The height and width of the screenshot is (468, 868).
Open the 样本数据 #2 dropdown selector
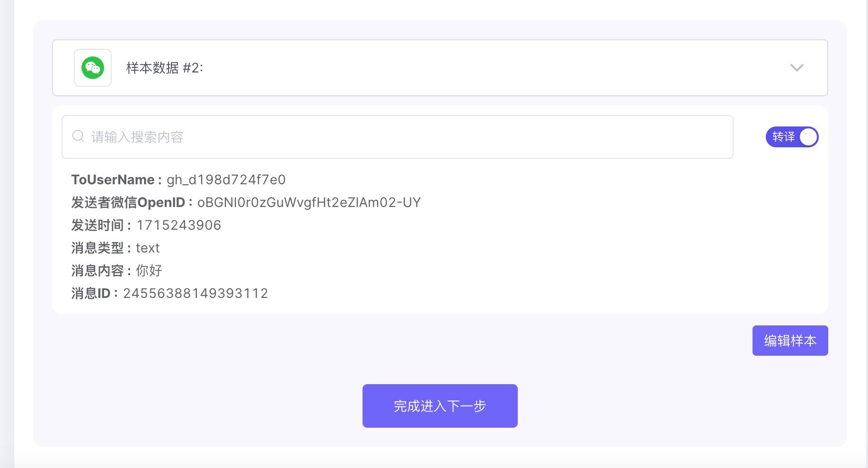pos(440,68)
